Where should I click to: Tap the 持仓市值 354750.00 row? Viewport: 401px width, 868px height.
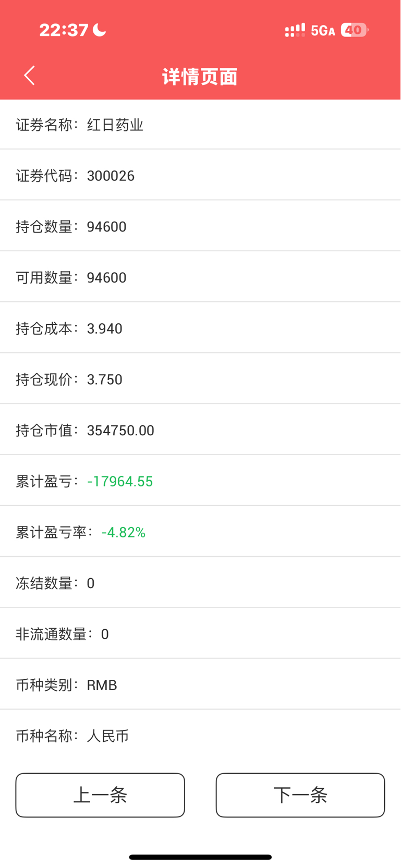click(x=200, y=430)
